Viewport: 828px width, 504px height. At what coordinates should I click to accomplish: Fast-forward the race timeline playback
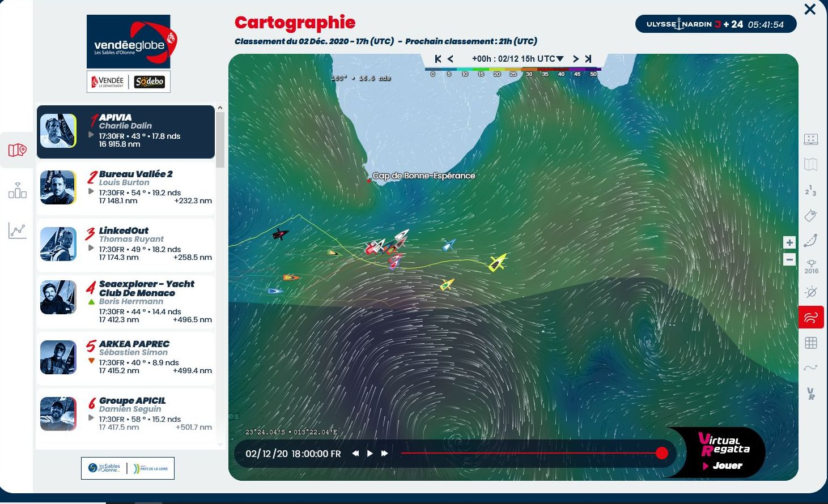385,454
